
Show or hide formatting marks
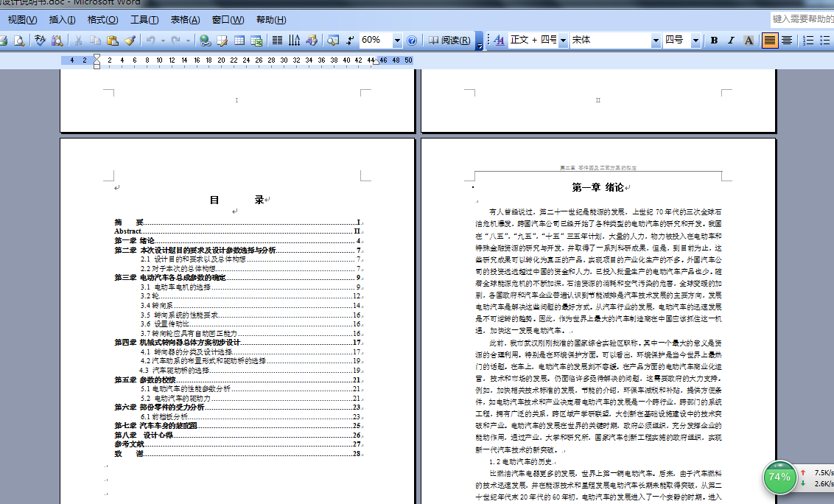click(x=350, y=41)
